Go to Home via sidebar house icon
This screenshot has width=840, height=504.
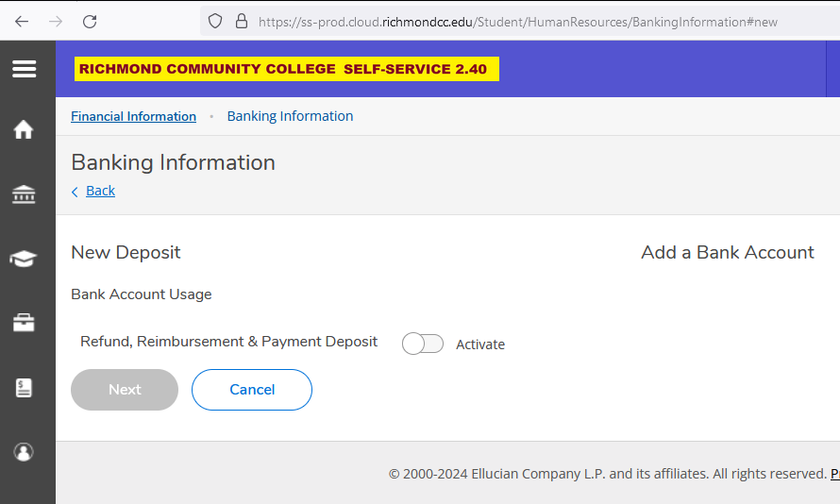tap(25, 130)
